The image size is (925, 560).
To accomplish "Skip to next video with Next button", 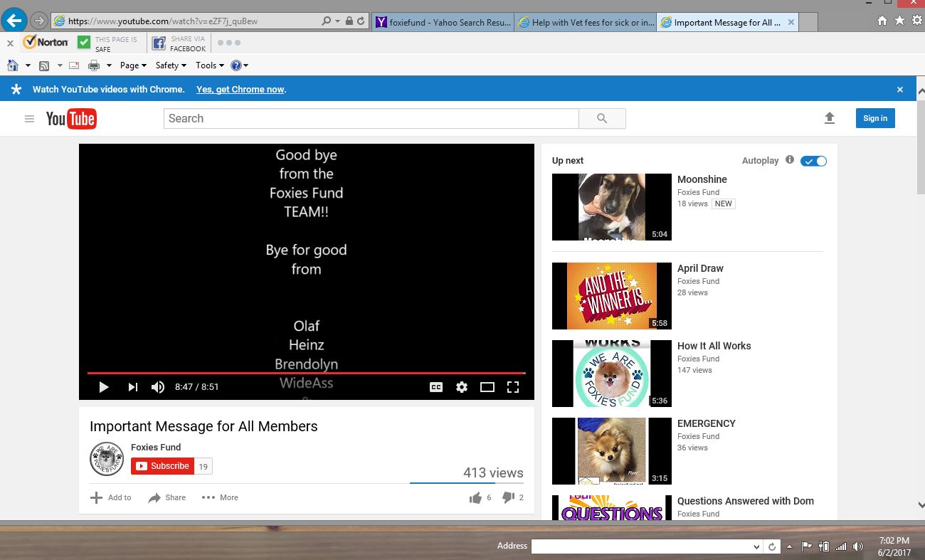I will pyautogui.click(x=132, y=387).
